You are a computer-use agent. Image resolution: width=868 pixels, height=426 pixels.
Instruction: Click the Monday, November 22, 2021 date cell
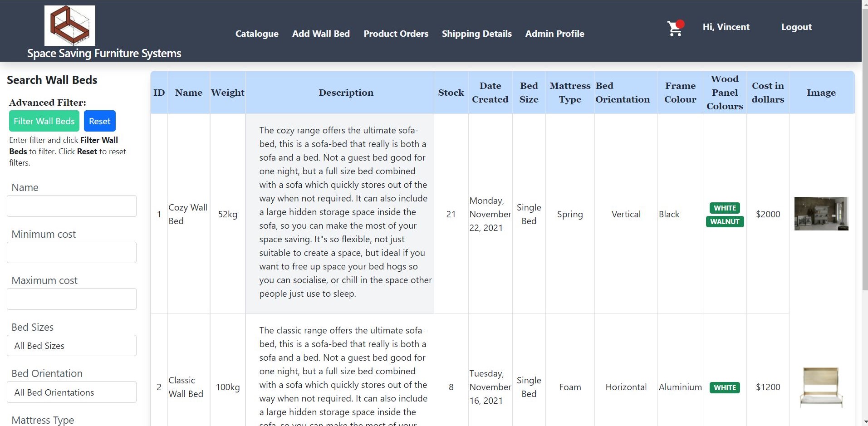[x=490, y=214]
